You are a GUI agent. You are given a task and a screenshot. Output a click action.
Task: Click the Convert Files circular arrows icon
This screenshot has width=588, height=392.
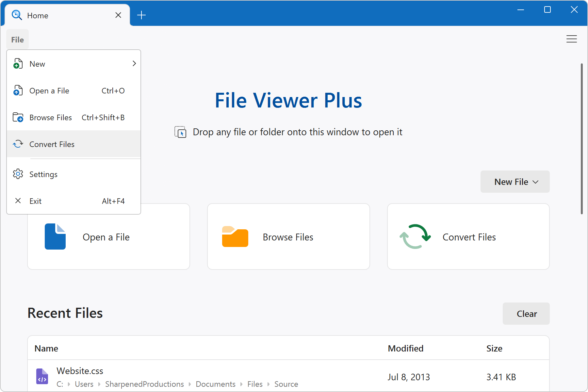click(x=18, y=144)
